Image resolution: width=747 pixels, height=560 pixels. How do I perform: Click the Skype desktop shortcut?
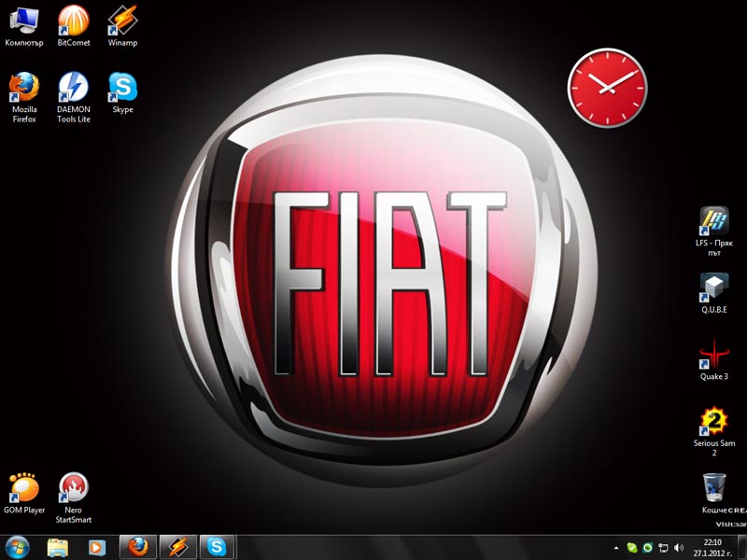click(123, 89)
